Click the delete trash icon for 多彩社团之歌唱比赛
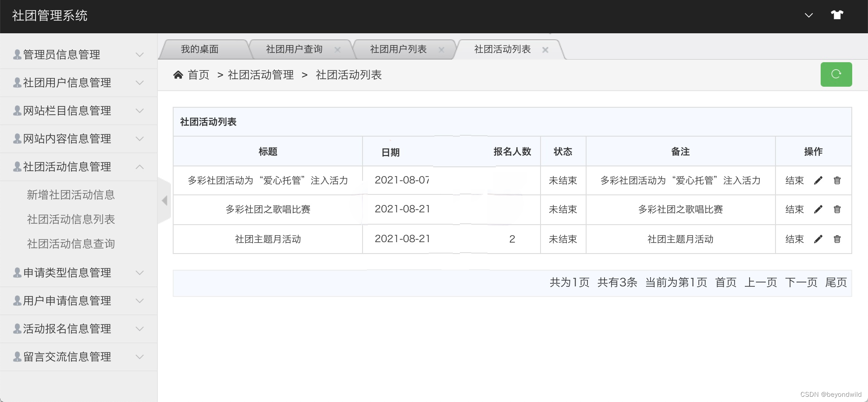 (837, 209)
